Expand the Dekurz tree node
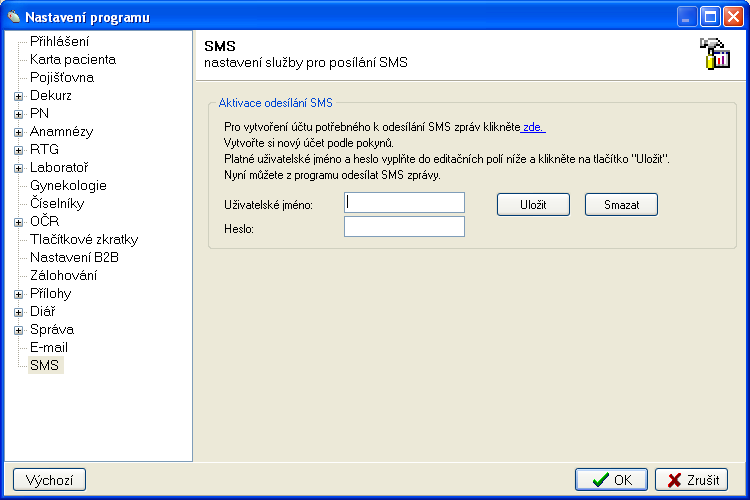This screenshot has height=500, width=750. pos(18,96)
